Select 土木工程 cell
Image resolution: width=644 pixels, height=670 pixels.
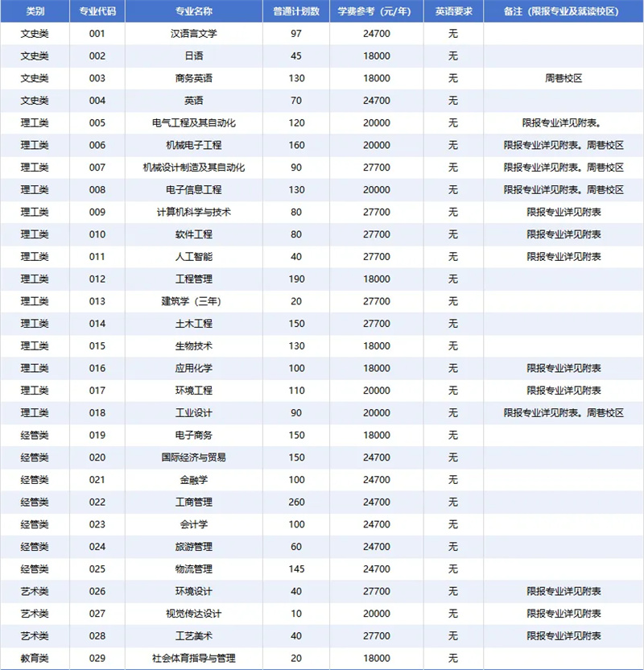(x=194, y=324)
